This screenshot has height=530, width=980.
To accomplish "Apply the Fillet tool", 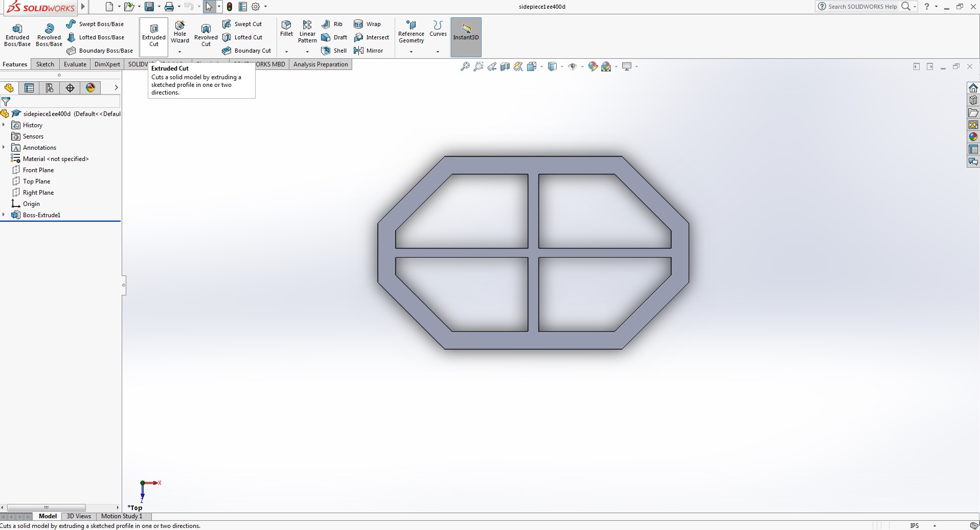I will [286, 29].
